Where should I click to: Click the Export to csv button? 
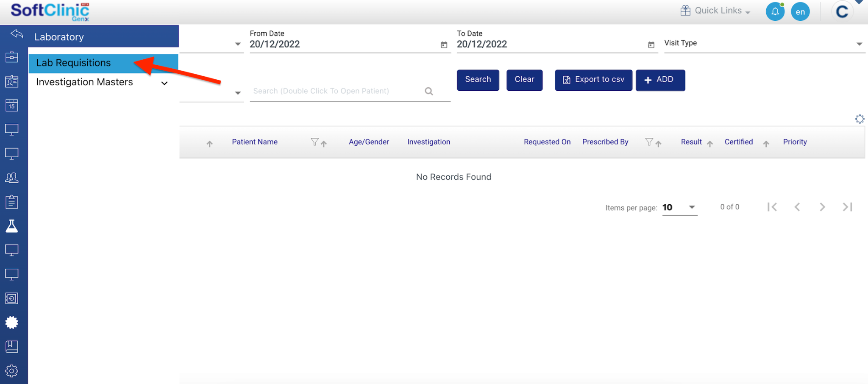[x=593, y=80]
